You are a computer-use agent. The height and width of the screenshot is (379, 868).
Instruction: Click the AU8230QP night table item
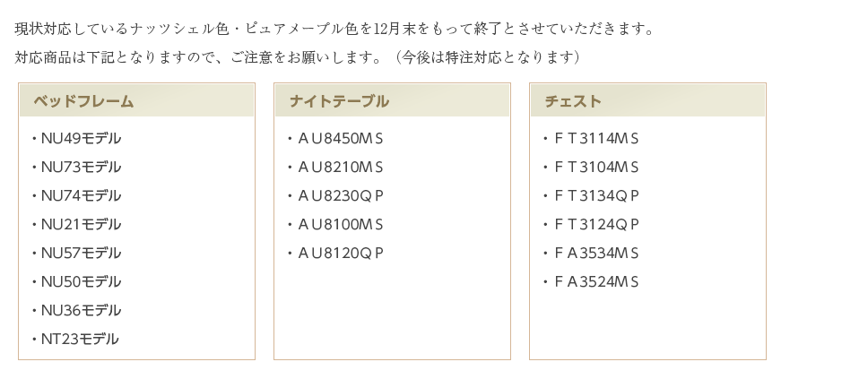(x=341, y=196)
